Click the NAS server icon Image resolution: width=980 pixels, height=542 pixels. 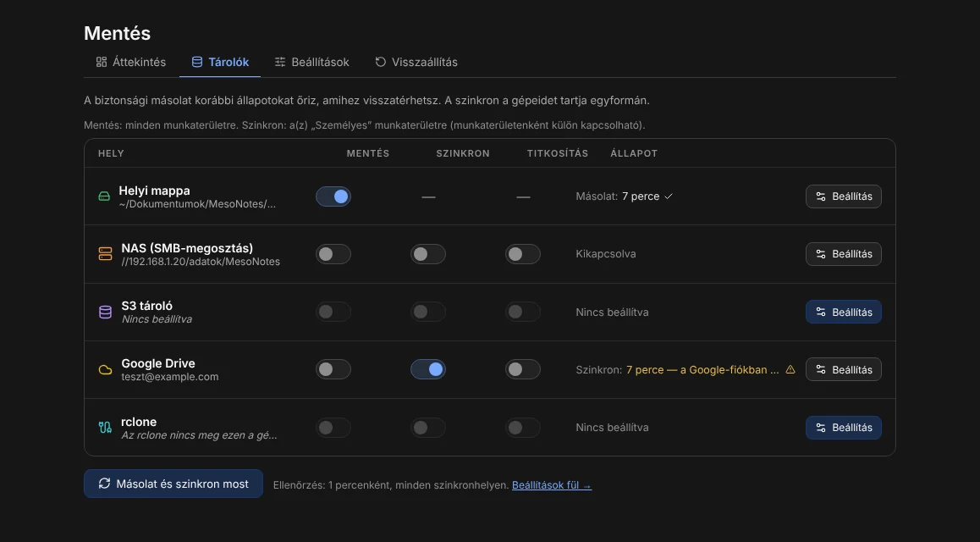tap(105, 254)
